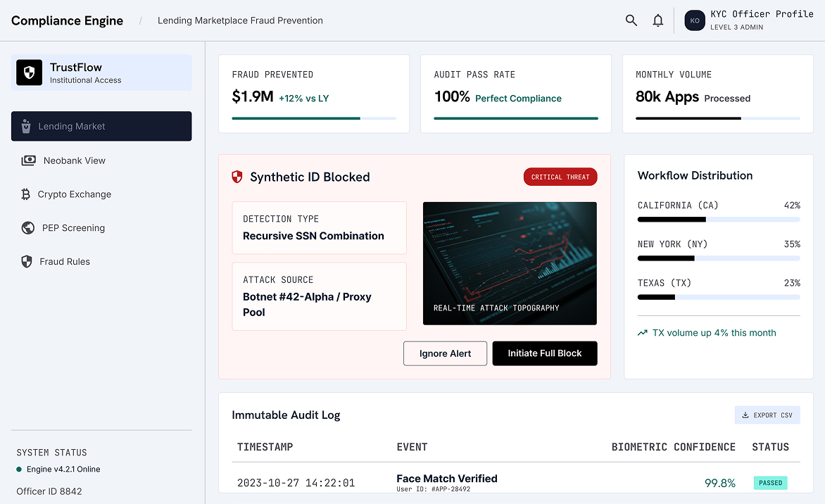Click the Lending Market icon
This screenshot has width=825, height=504.
coord(26,126)
